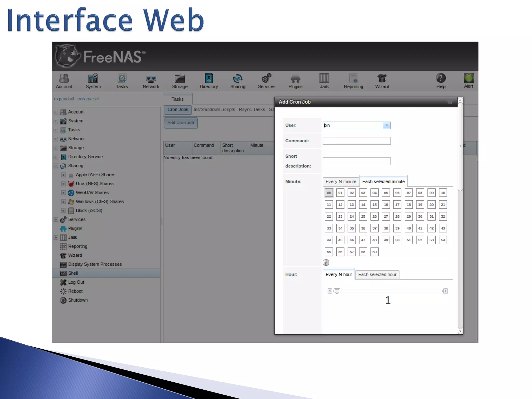The image size is (532, 399).
Task: Deselect minute 00 toggle button
Action: tap(329, 193)
